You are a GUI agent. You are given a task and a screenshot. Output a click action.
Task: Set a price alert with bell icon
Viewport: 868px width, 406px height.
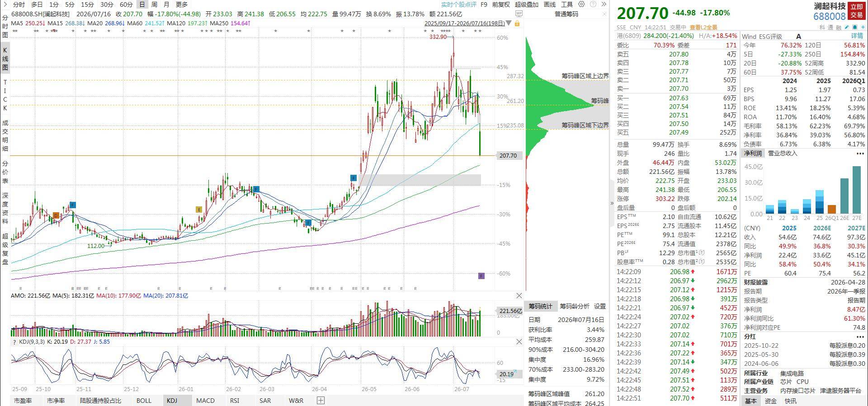[x=854, y=27]
